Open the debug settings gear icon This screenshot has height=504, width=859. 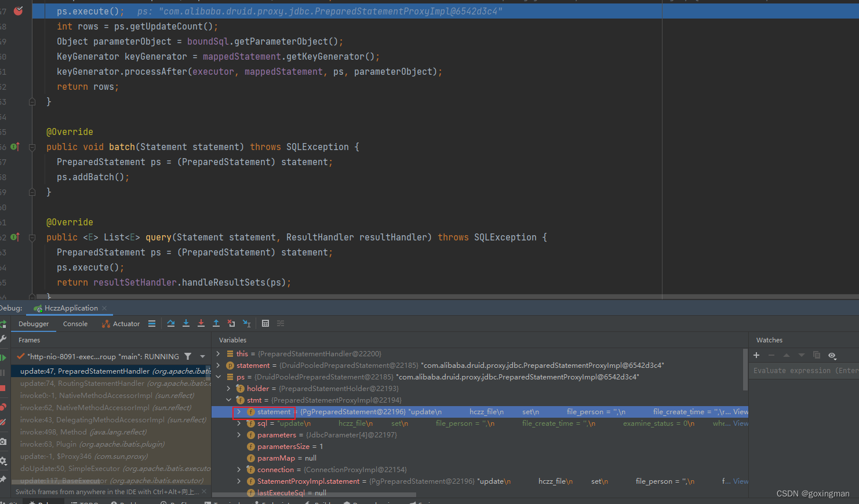pyautogui.click(x=3, y=461)
